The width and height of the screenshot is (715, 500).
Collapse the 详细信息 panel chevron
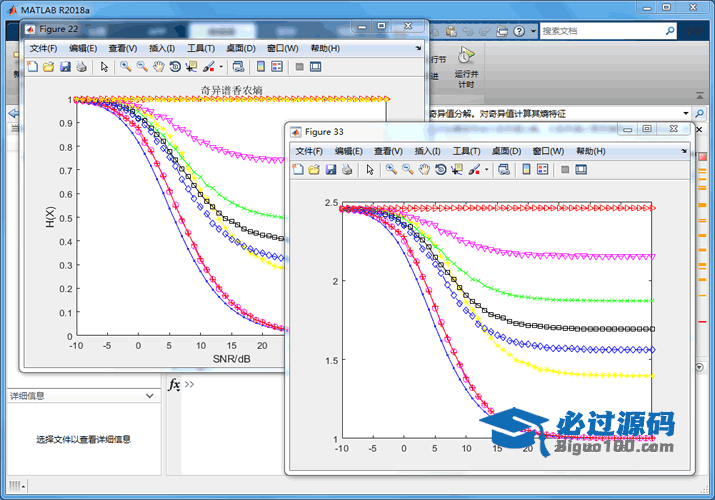coord(150,396)
